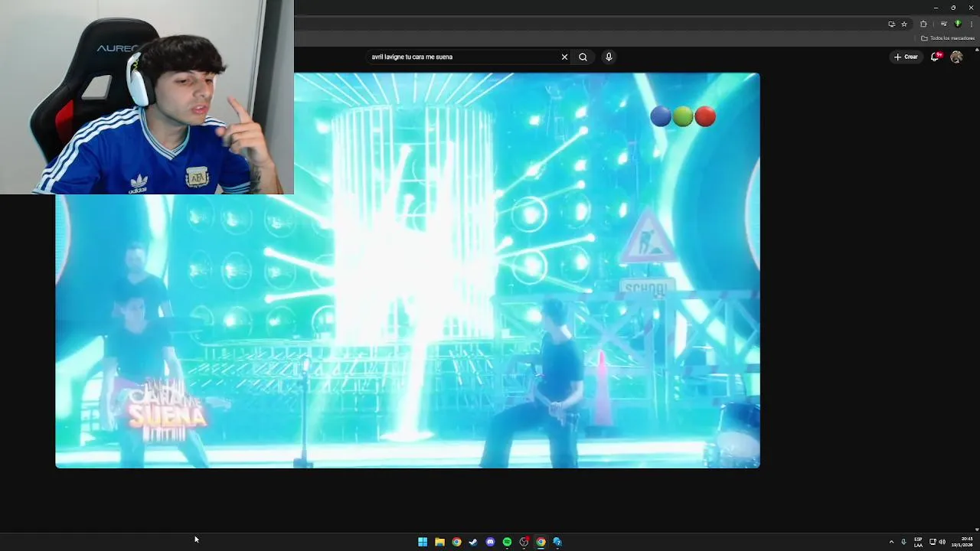
Task: Open the YouTube notifications bell
Action: pyautogui.click(x=935, y=57)
